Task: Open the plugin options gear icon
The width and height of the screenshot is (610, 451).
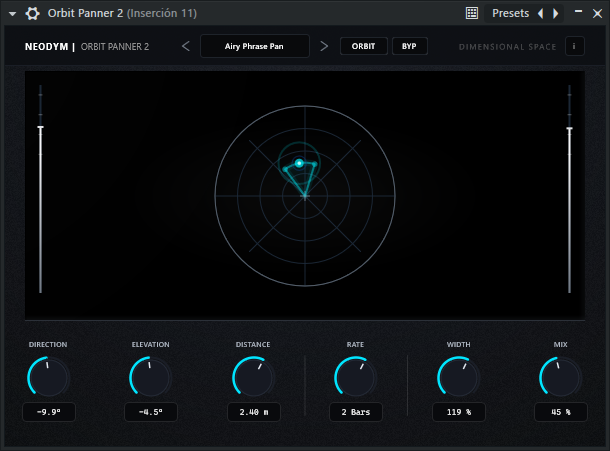Action: (x=32, y=14)
